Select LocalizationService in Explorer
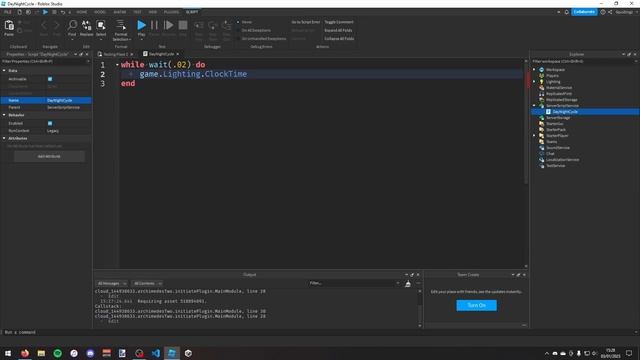Image resolution: width=640 pixels, height=360 pixels. click(x=562, y=160)
